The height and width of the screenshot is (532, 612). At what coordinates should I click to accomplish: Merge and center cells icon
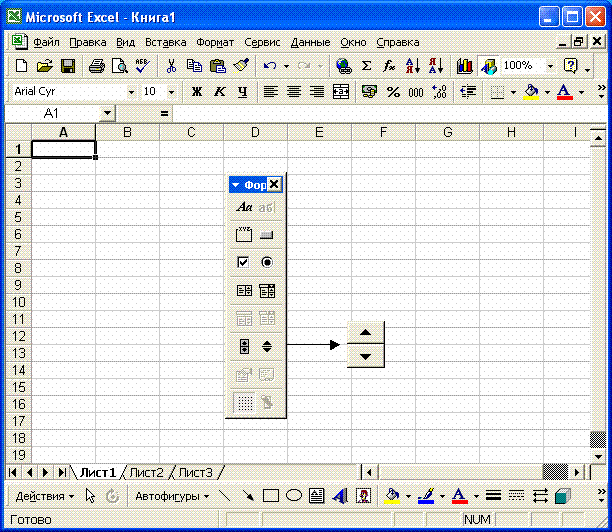[x=340, y=92]
